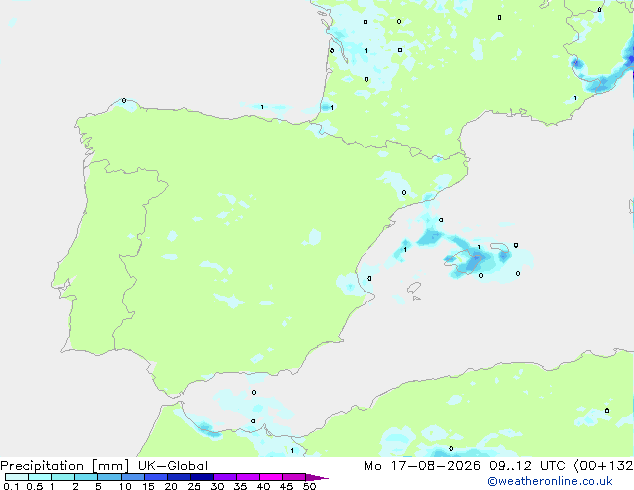Viewport: 634px width, 490px height.
Task: Click the legend scale label '10'
Action: pos(125,486)
